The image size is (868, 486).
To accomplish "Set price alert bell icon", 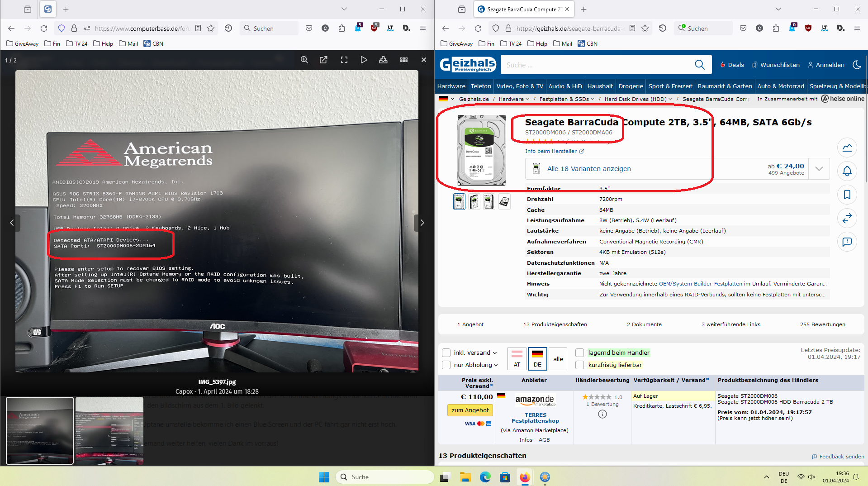I will tap(847, 172).
